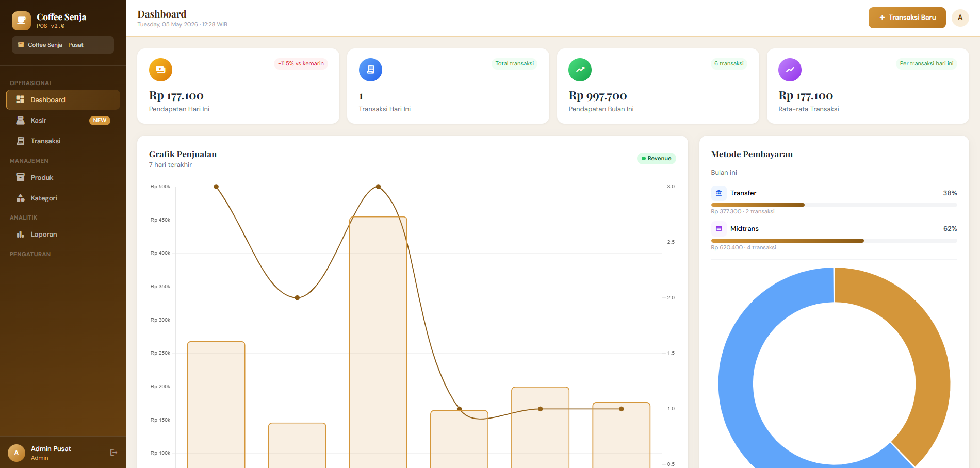Click the 62% Midtrans percentage
This screenshot has width=980, height=468.
pyautogui.click(x=950, y=228)
